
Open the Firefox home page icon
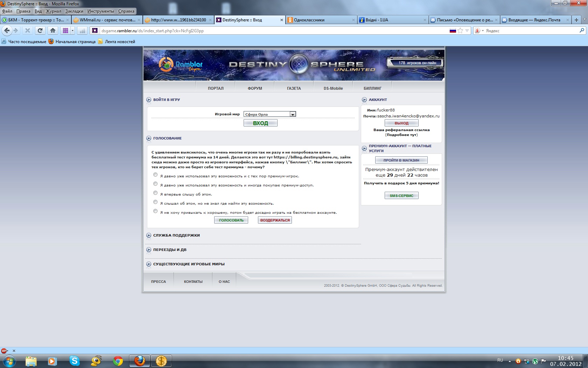point(53,30)
